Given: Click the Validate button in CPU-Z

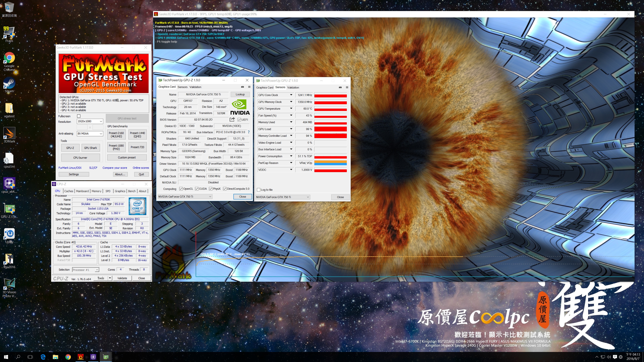Looking at the screenshot, I should [x=122, y=278].
